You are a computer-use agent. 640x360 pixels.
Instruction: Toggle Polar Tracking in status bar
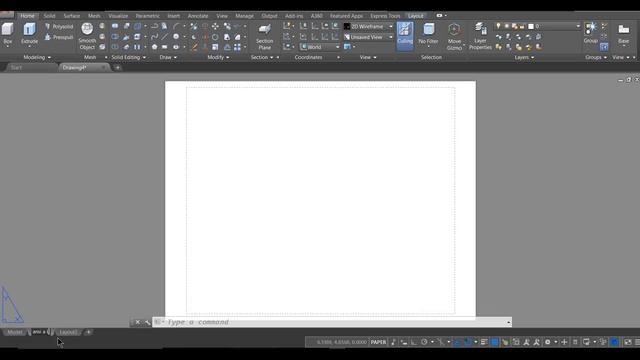coord(424,342)
